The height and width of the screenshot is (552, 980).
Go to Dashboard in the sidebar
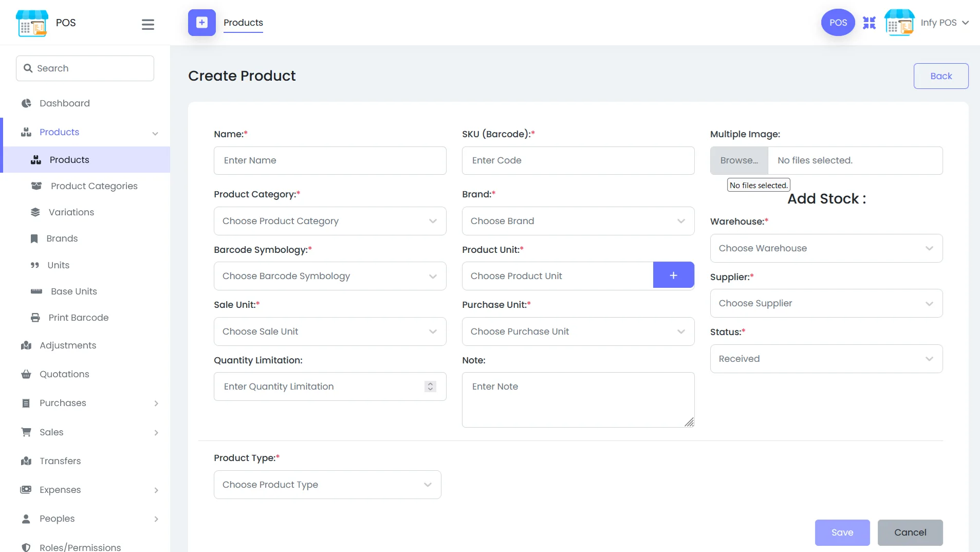(x=64, y=103)
